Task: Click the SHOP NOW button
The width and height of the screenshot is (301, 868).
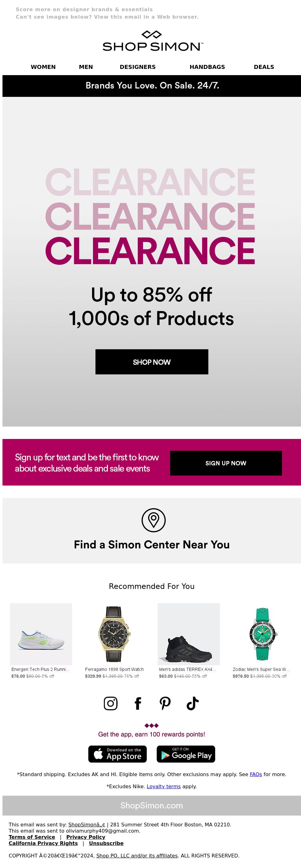Action: point(152,362)
